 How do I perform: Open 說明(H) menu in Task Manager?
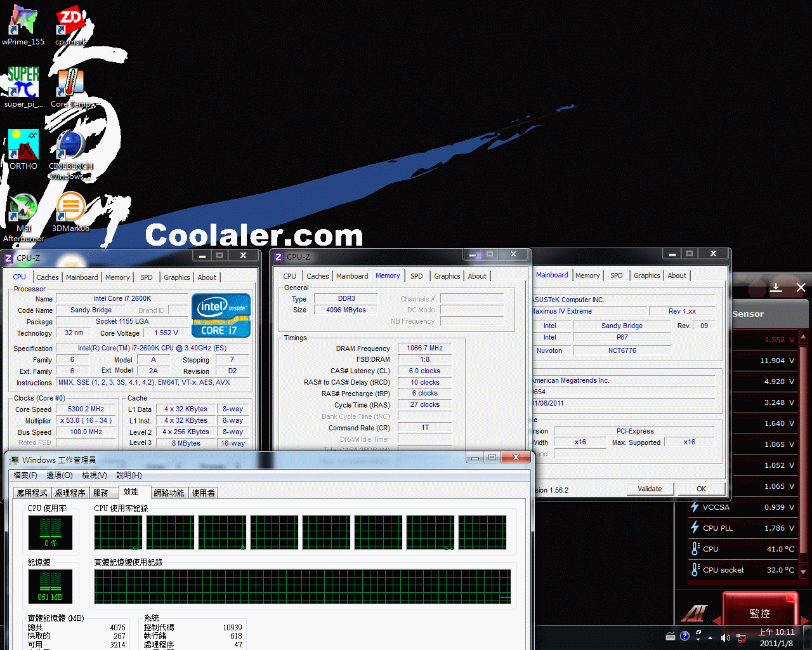tap(129, 475)
